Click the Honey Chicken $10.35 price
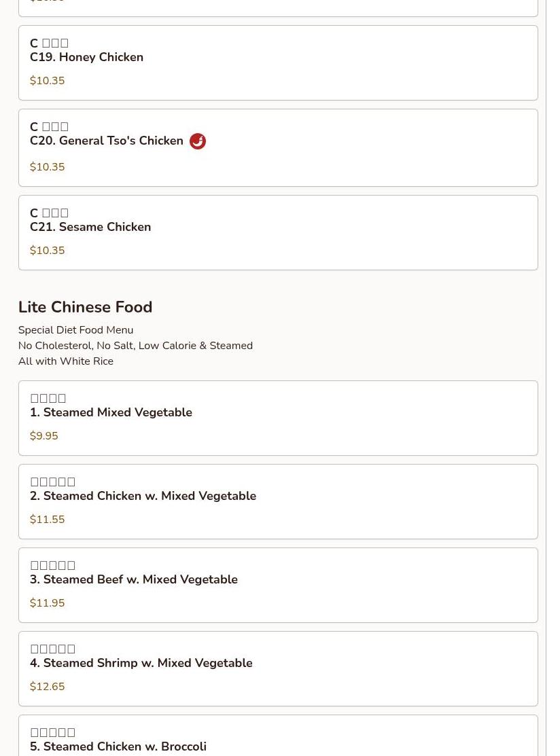Image resolution: width=560 pixels, height=756 pixels. click(48, 81)
